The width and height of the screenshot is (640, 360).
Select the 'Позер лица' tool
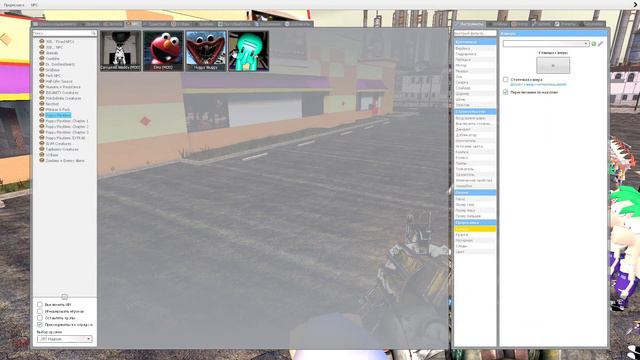475,210
